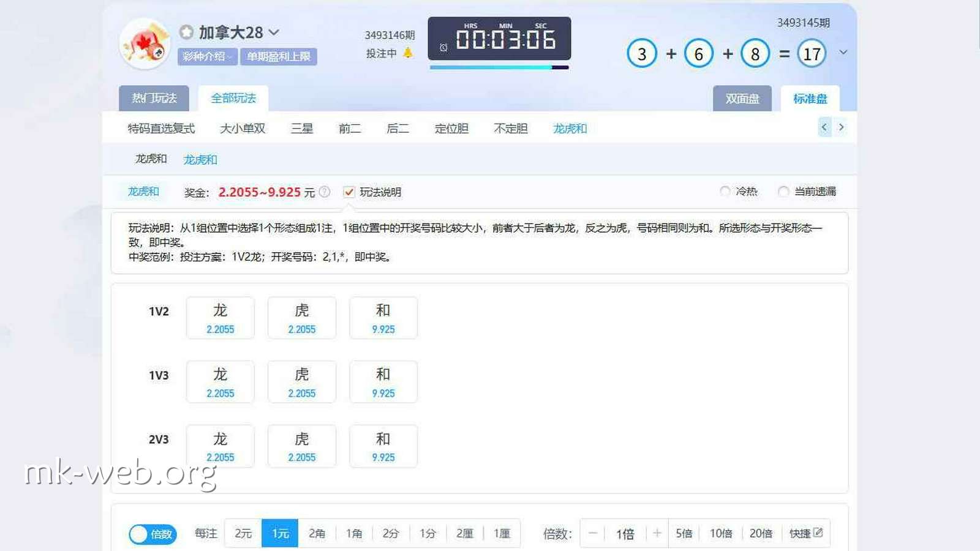The image size is (980, 551).
Task: Click the 1倍 multiplier input field
Action: pos(625,534)
